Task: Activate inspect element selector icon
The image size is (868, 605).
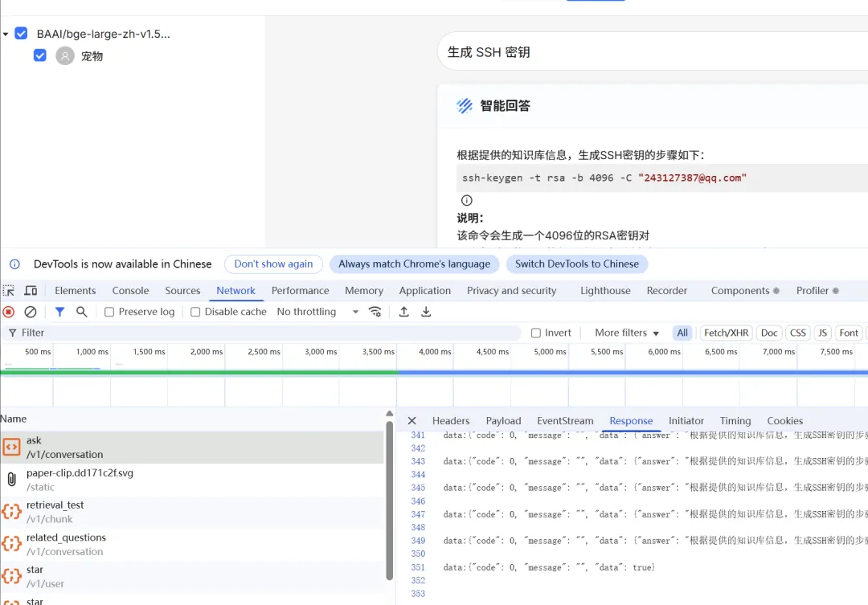Action: 9,291
